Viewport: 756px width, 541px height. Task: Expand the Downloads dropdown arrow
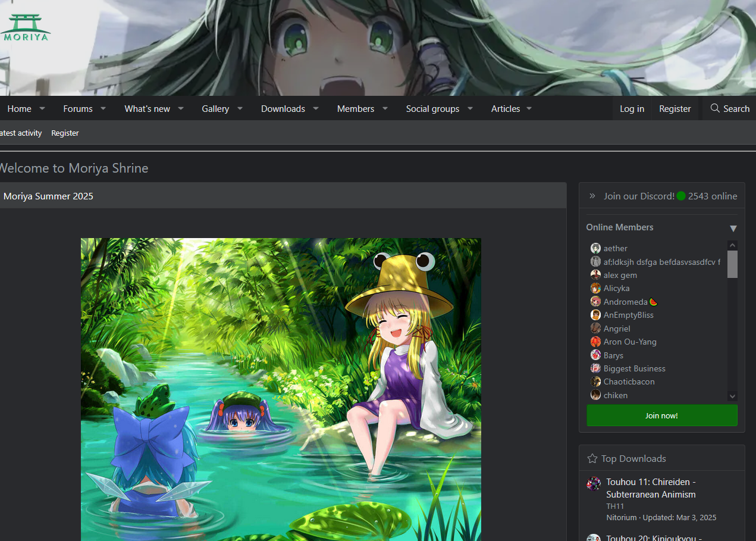[316, 108]
